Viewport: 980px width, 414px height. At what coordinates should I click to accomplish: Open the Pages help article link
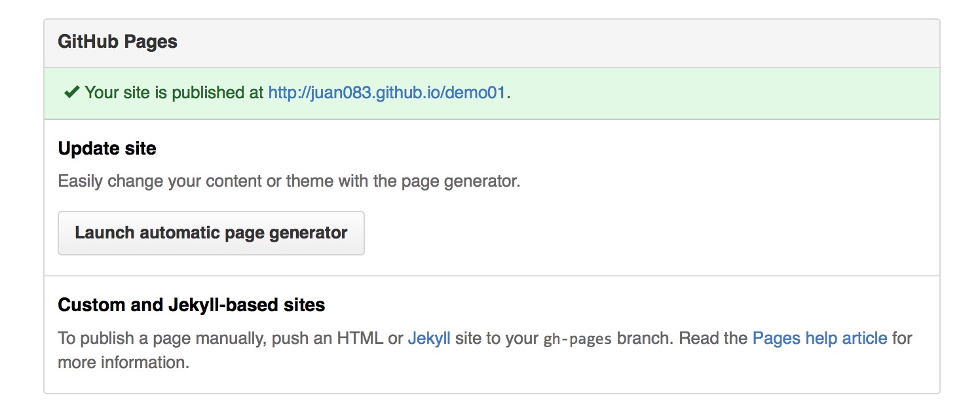[820, 339]
